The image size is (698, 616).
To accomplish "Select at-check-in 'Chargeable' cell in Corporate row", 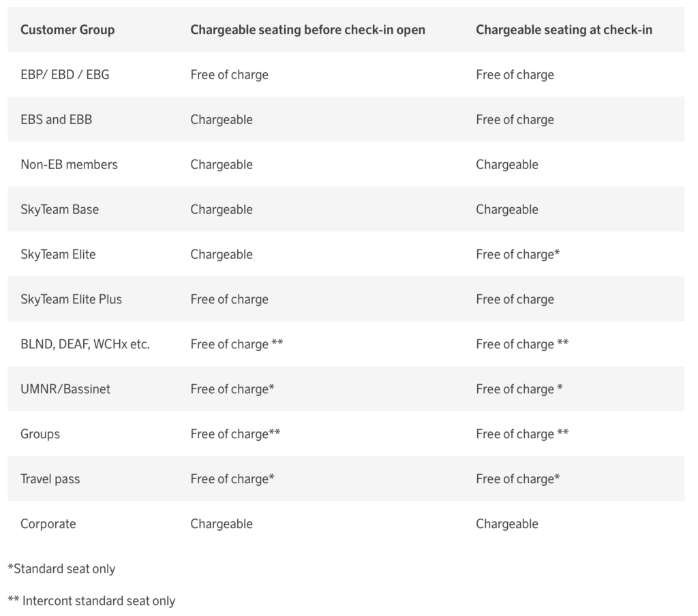I will click(507, 524).
